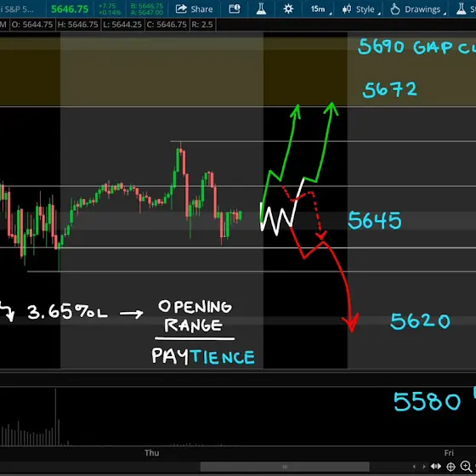Open the chart alerts calendar icon
The image size is (476, 476).
235,8
